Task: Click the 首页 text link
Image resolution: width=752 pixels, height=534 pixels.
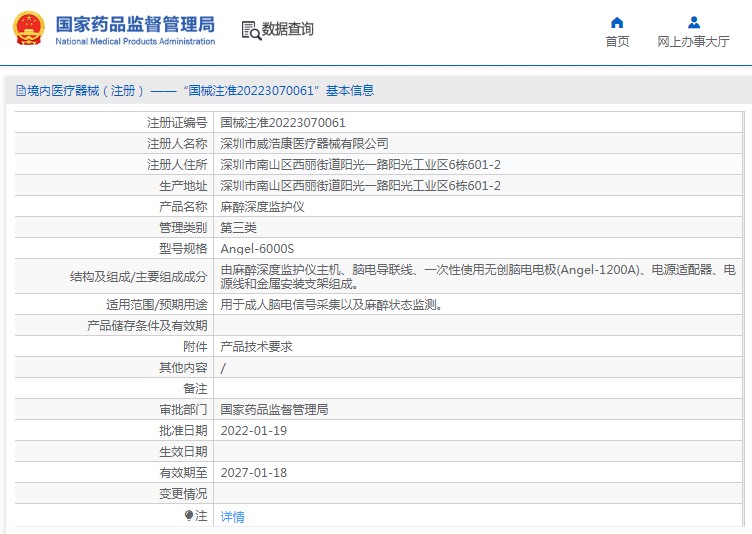Action: 617,42
